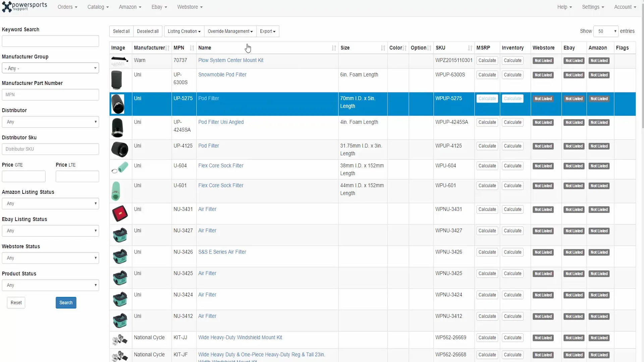Open Ebay menu in navbar

point(159,7)
